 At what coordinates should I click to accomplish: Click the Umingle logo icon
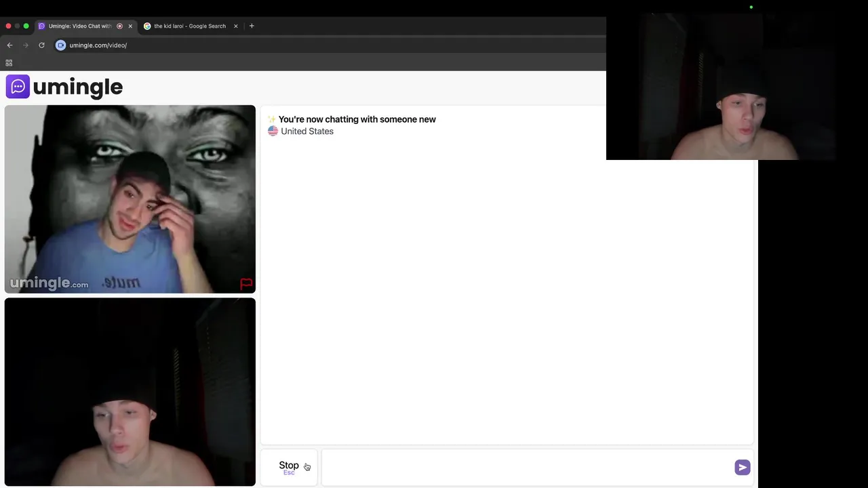click(18, 87)
